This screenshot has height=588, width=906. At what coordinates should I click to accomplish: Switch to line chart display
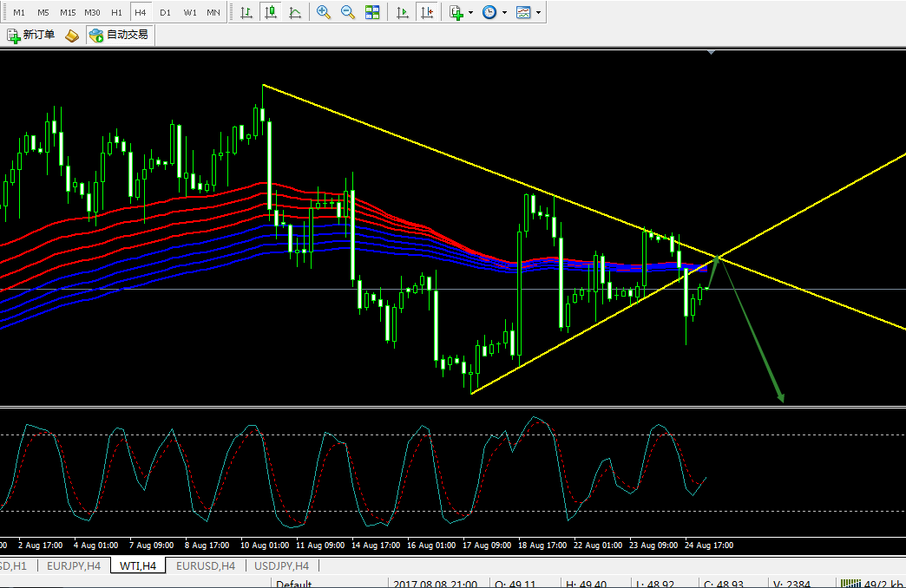[x=295, y=12]
